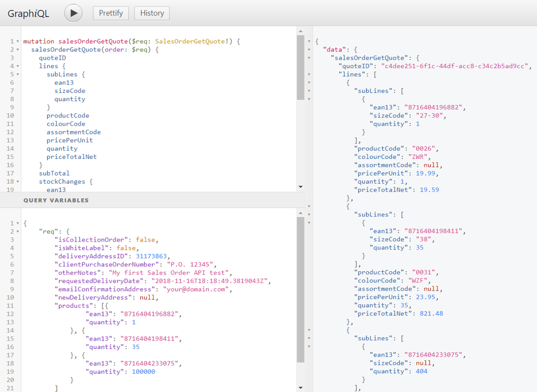The width and height of the screenshot is (537, 392).
Task: Open the History panel
Action: [x=152, y=13]
